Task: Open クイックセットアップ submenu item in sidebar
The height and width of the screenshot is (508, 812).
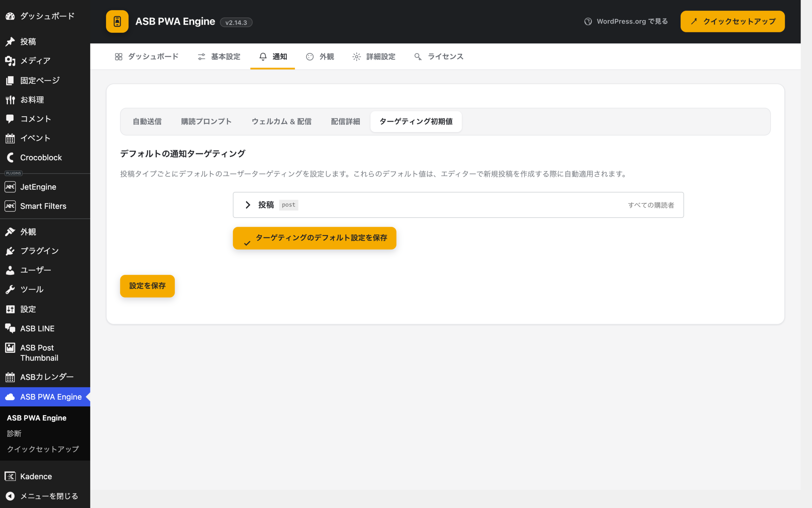Action: point(43,449)
